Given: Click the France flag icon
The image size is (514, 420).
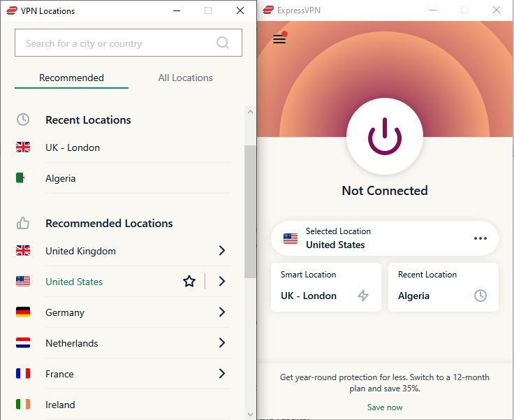Looking at the screenshot, I should pyautogui.click(x=23, y=374).
